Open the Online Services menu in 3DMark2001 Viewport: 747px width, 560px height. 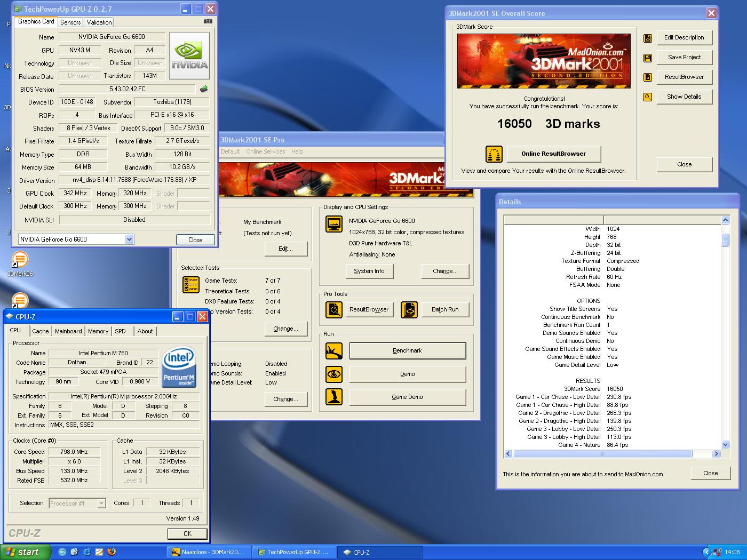coord(265,151)
